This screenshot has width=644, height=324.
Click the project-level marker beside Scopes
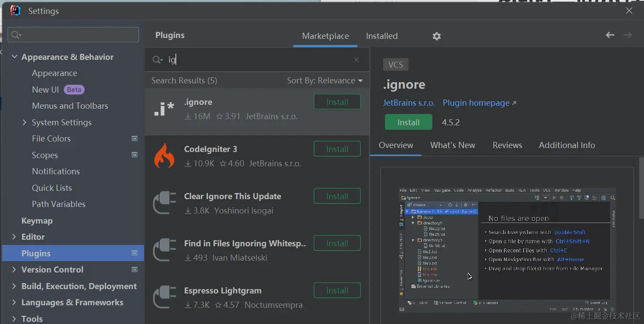135,155
